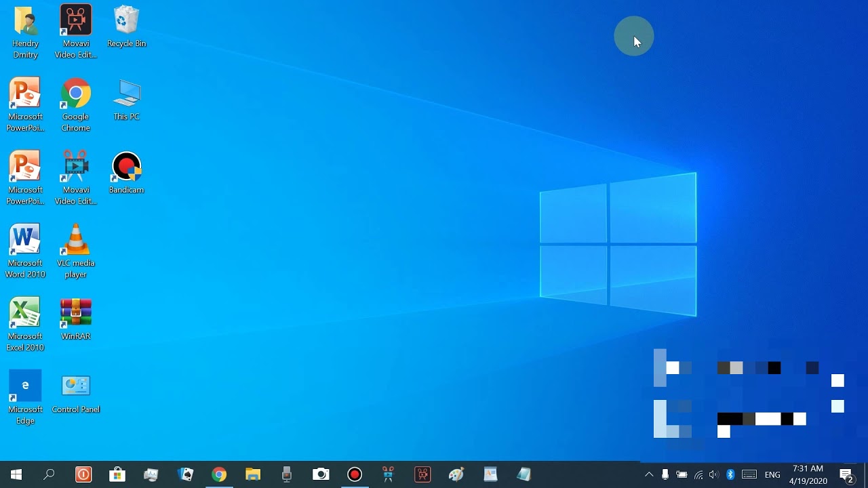The image size is (868, 488).
Task: Open Control Panel from the desktop
Action: [76, 384]
